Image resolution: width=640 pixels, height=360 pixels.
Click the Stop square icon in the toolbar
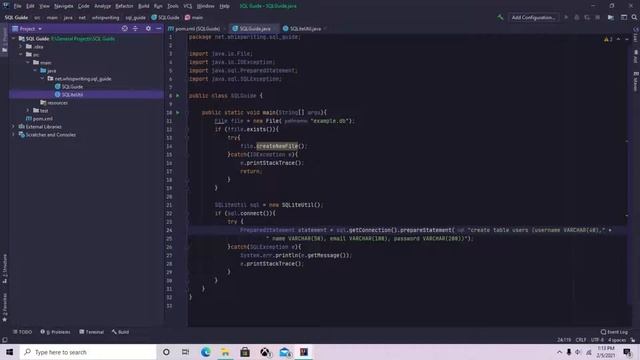pyautogui.click(x=598, y=18)
